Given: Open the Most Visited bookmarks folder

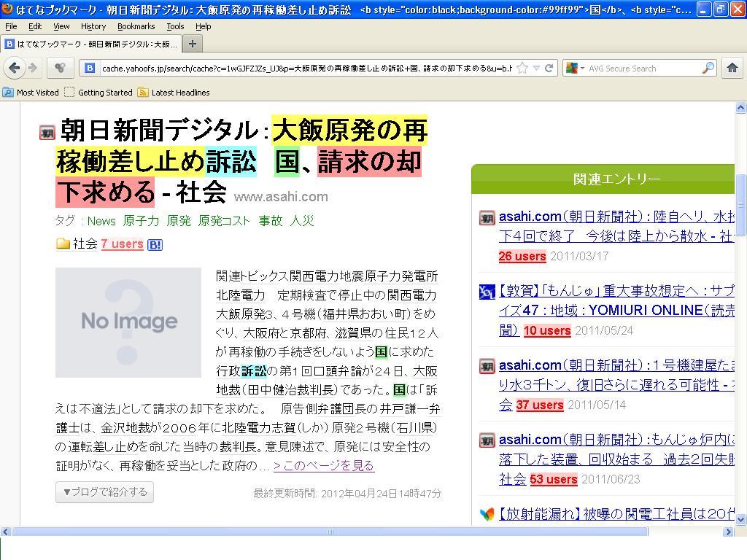Looking at the screenshot, I should [x=31, y=93].
